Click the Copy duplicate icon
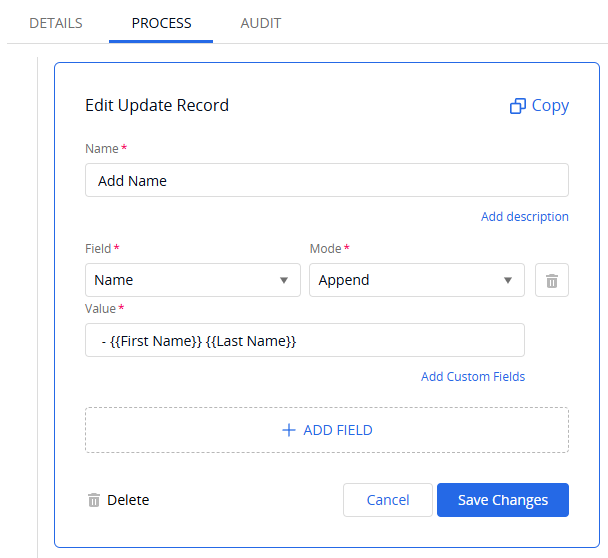The image size is (608, 558). 518,106
